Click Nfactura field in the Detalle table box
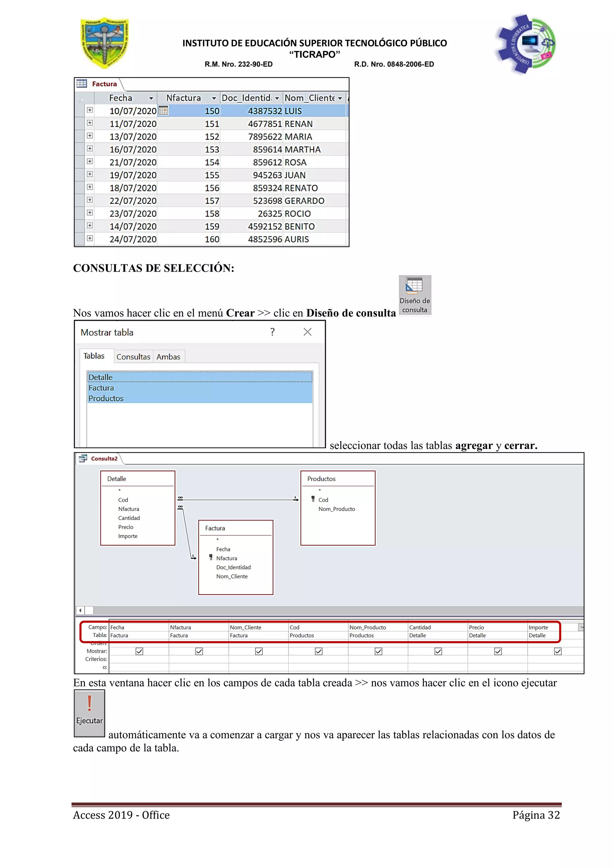This screenshot has height=868, width=614. [129, 509]
